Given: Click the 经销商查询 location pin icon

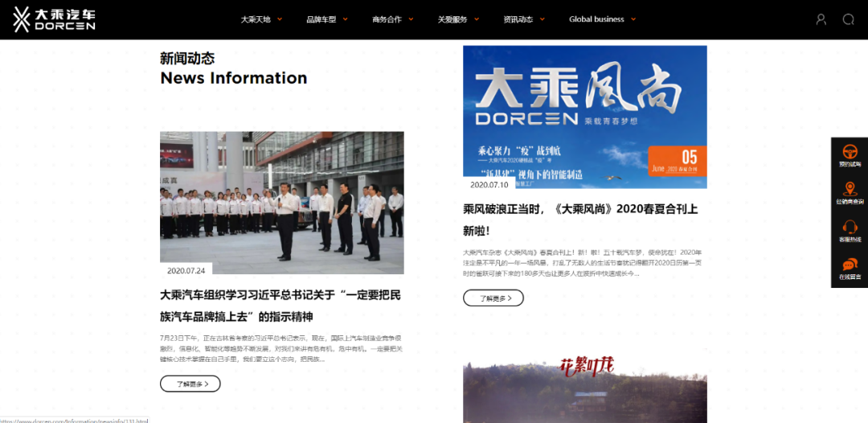Looking at the screenshot, I should pyautogui.click(x=850, y=189).
